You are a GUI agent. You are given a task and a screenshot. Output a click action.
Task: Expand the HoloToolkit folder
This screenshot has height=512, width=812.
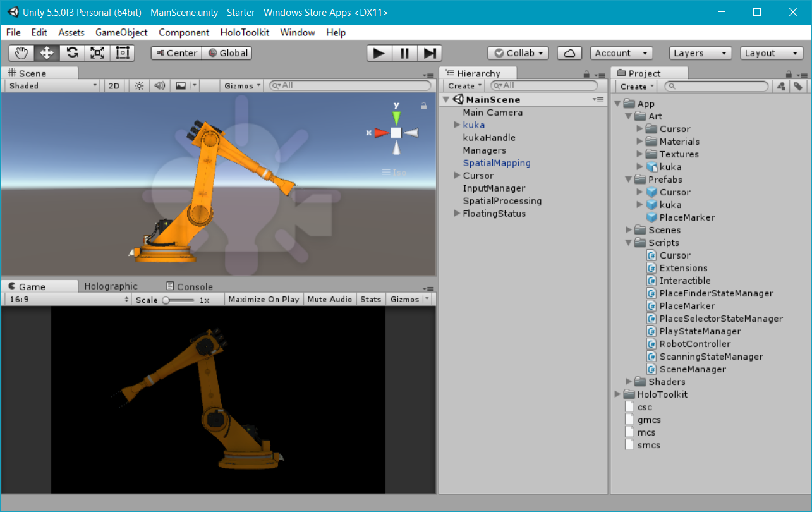[617, 394]
